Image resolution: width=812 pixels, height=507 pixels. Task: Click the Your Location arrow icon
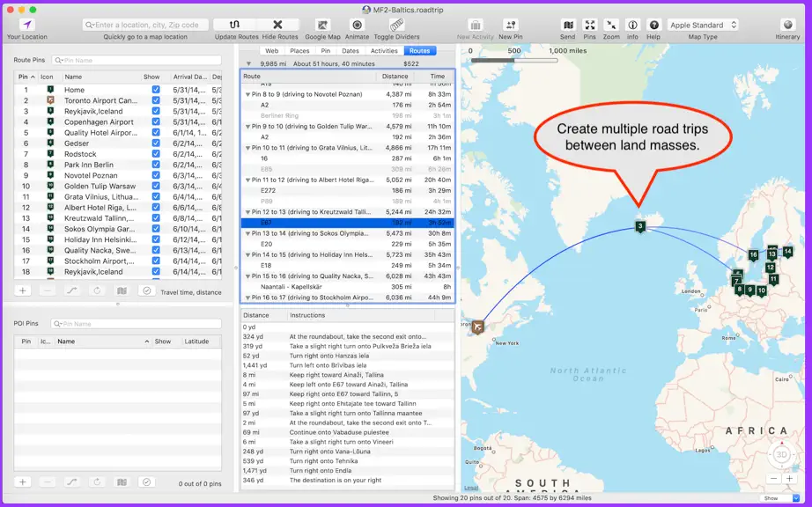pos(27,25)
